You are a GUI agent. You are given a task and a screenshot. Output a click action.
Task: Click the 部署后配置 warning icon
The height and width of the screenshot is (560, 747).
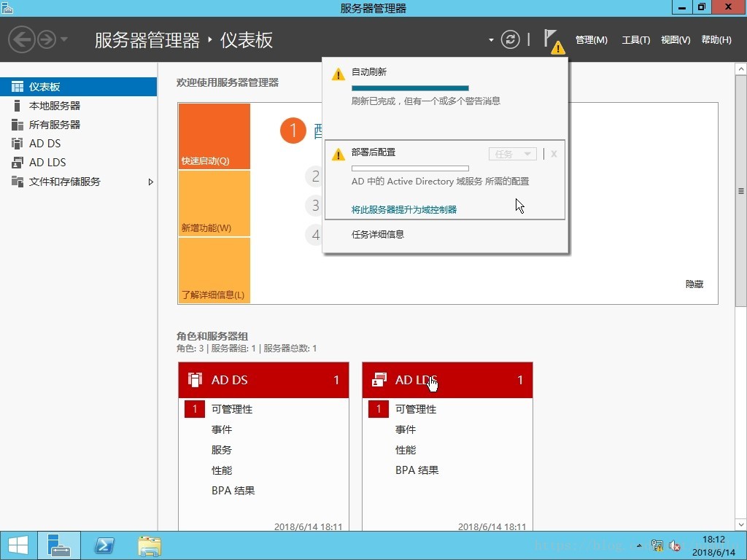click(x=338, y=155)
